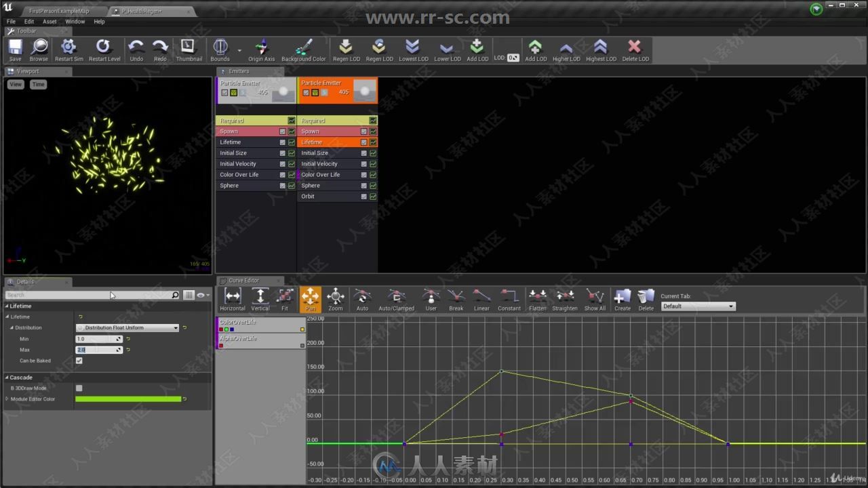Set key interpolation to Constant
The width and height of the screenshot is (868, 488).
coord(509,300)
